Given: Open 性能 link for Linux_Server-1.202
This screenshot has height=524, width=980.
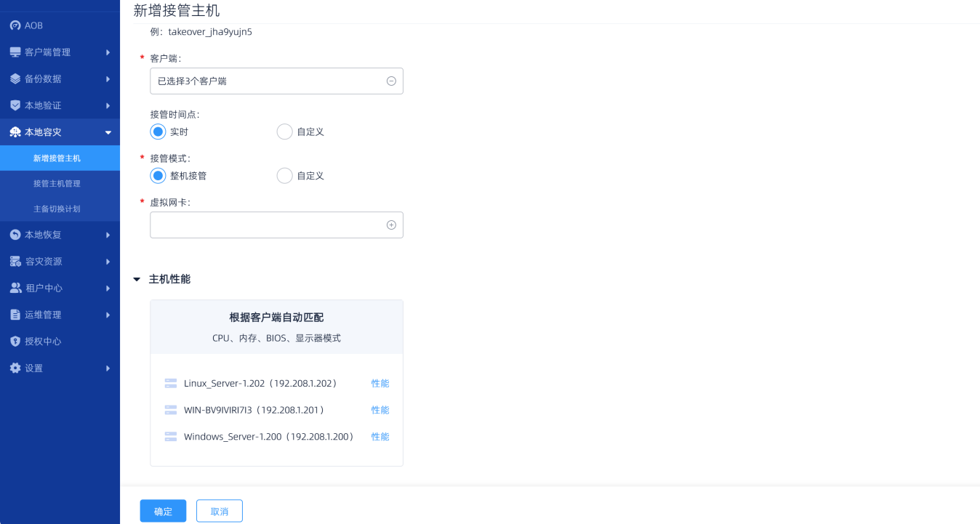Looking at the screenshot, I should pyautogui.click(x=380, y=383).
